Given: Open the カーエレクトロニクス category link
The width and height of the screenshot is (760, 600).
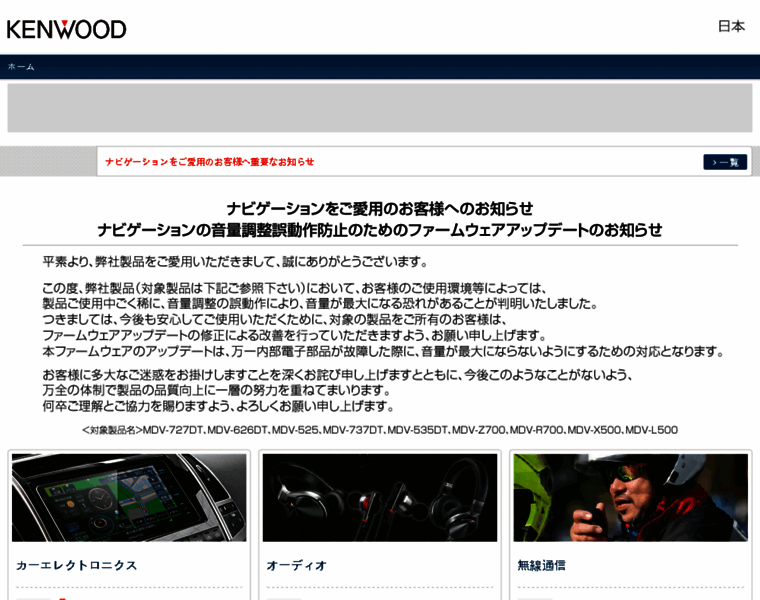Looking at the screenshot, I should click(x=77, y=565).
